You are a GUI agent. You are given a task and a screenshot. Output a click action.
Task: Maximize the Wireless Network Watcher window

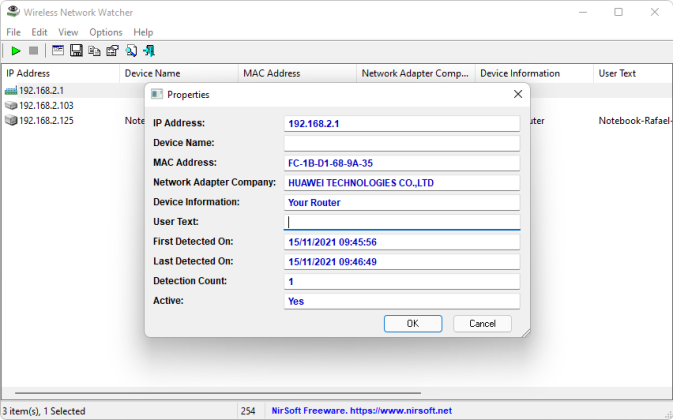coord(618,12)
